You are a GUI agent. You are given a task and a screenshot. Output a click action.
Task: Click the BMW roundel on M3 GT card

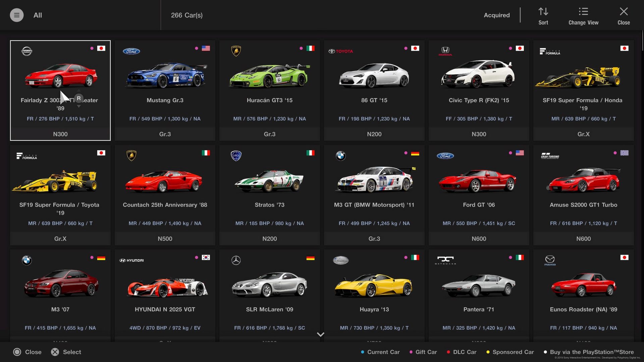[341, 156]
